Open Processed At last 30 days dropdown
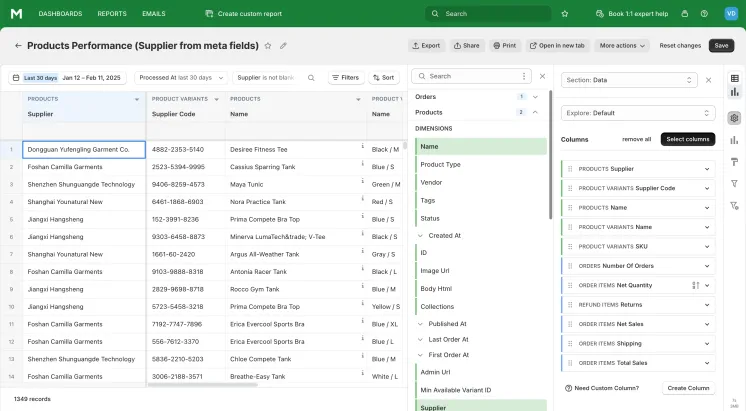This screenshot has height=411, width=746. coord(181,78)
